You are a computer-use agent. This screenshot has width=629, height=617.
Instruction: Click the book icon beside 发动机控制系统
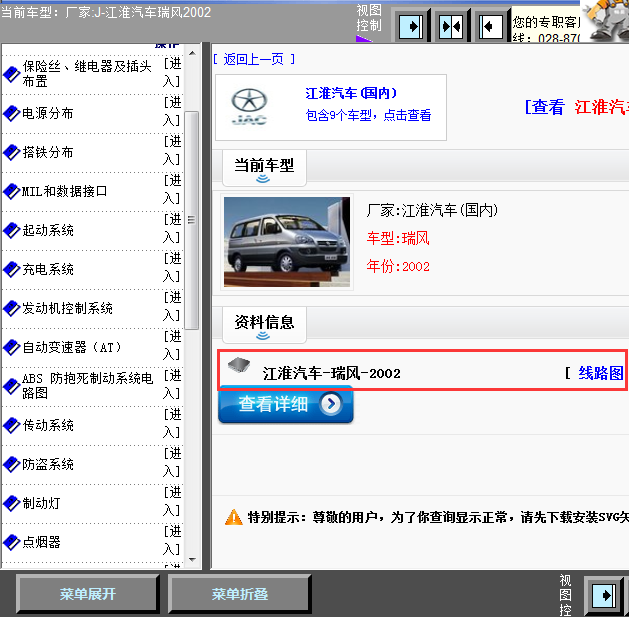pyautogui.click(x=11, y=308)
